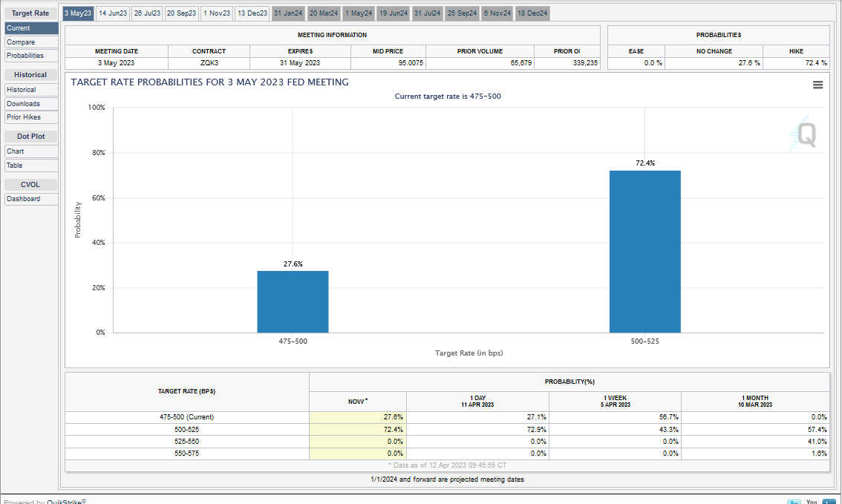Click the EASE probability value '0.0 %'

tap(653, 63)
